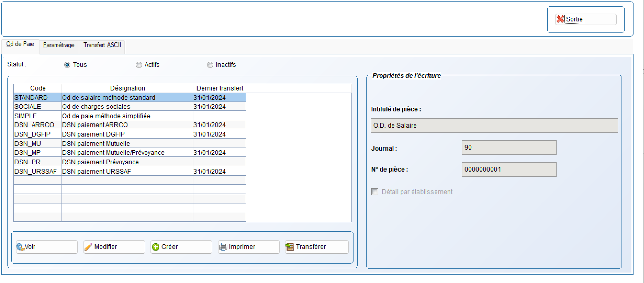The image size is (644, 283).
Task: Click 'DSN paiement Prévoyance' designation cell
Action: [x=127, y=162]
